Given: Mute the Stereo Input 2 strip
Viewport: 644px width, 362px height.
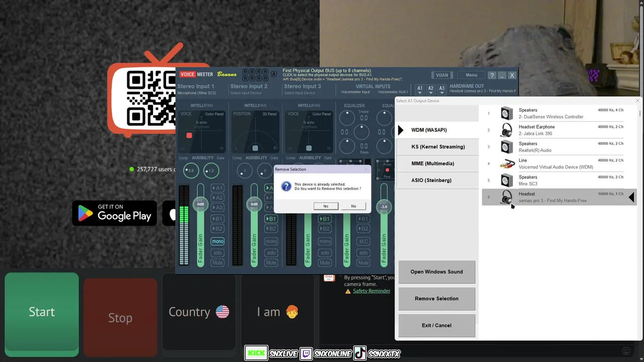Looking at the screenshot, I should [x=271, y=262].
